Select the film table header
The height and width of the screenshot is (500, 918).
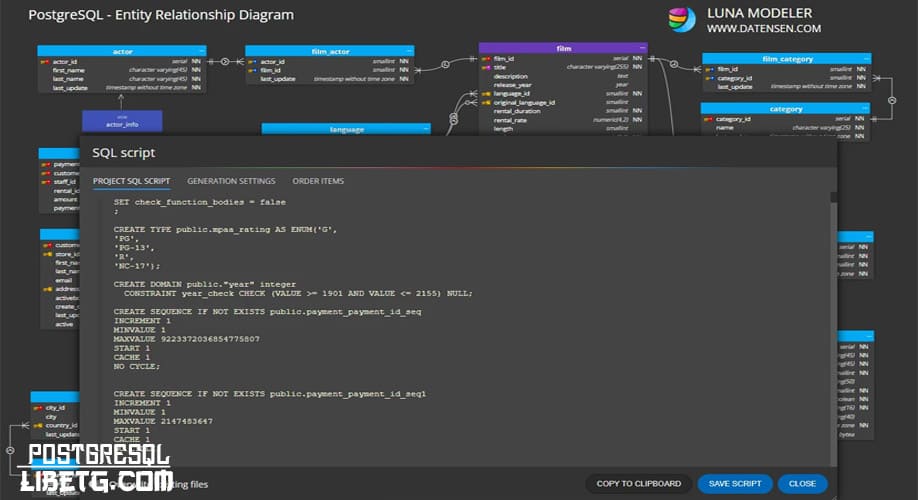pyautogui.click(x=563, y=48)
